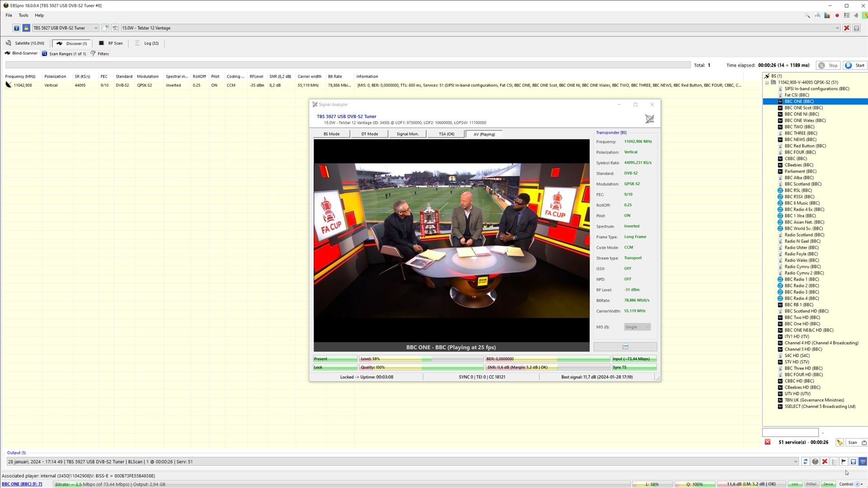The height and width of the screenshot is (488, 868).
Task: Switch to BS Mode in Signal Analyzer
Action: [x=331, y=134]
